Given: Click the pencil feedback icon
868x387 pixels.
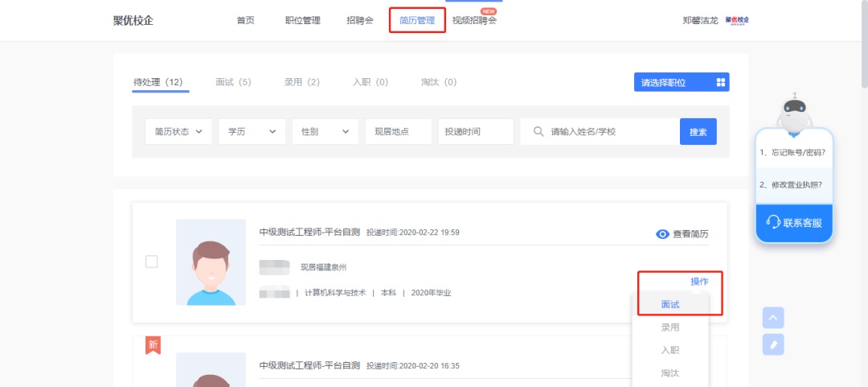Looking at the screenshot, I should click(x=773, y=344).
